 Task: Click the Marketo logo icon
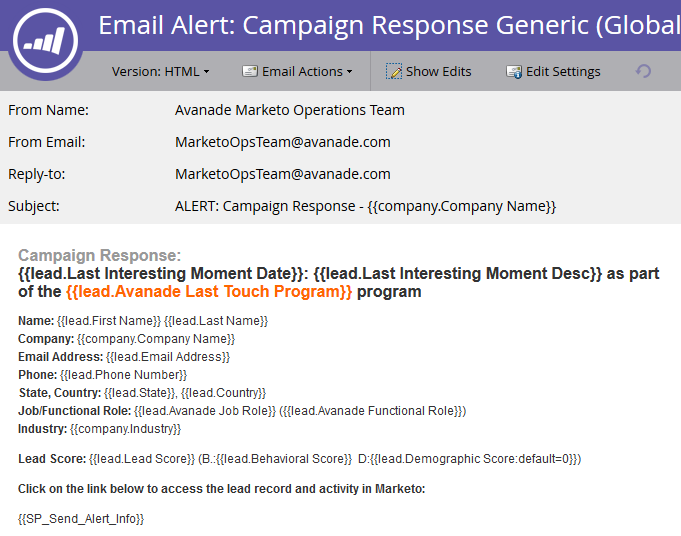click(45, 40)
